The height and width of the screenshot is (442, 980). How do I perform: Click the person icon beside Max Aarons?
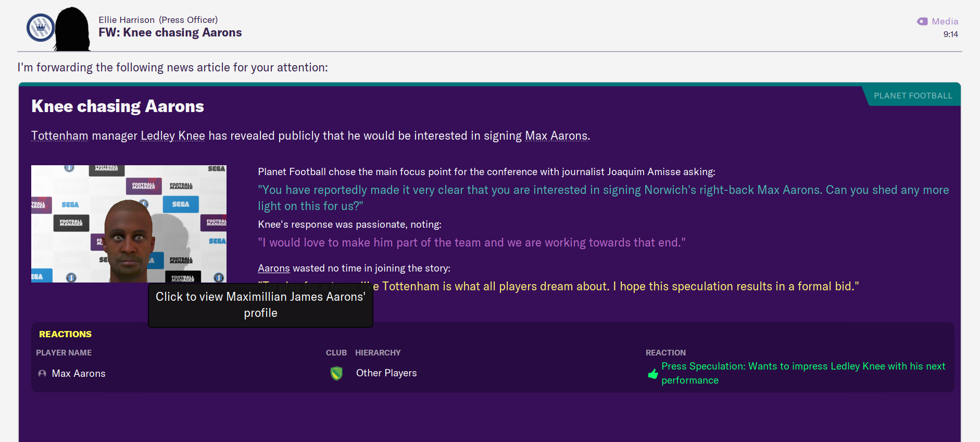click(x=42, y=374)
